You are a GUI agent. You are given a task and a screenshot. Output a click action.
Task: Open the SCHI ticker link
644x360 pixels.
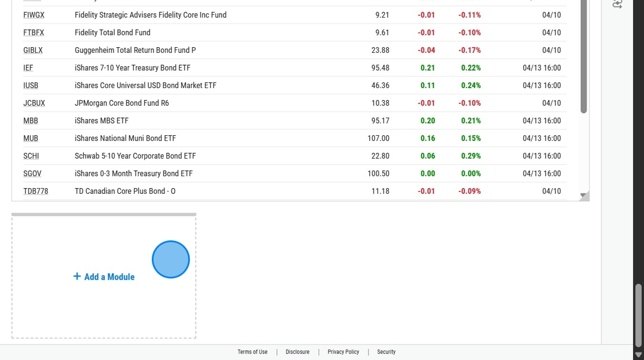pyautogui.click(x=31, y=156)
